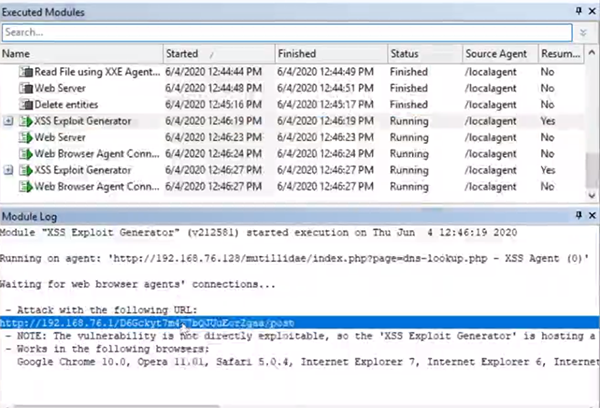The height and width of the screenshot is (408, 600).
Task: Click the modules list scroll up arrow
Action: (592, 52)
